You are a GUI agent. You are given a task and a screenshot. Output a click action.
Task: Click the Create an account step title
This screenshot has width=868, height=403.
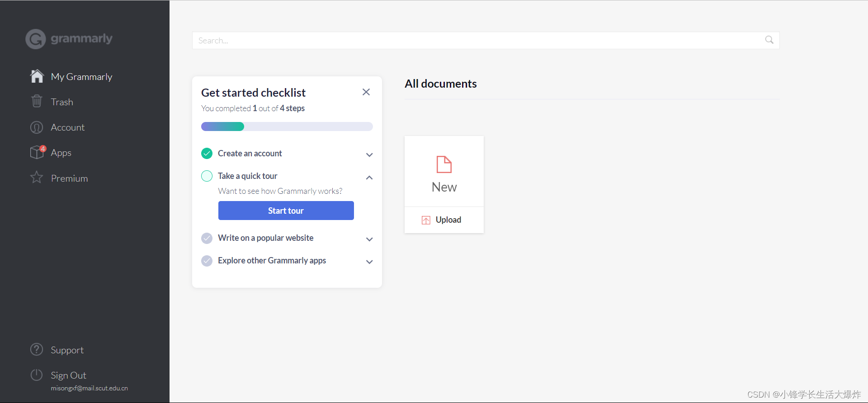[250, 154]
